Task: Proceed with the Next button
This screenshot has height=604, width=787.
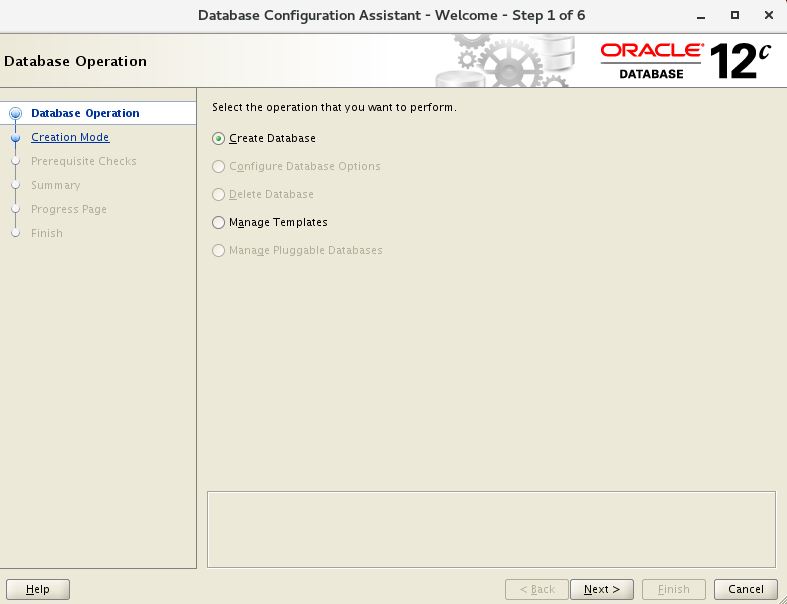Action: (x=602, y=589)
